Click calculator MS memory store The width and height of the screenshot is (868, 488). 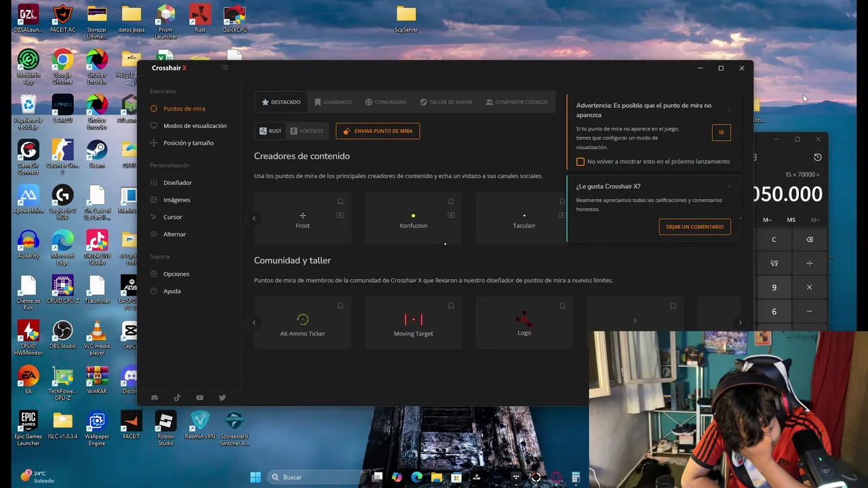[x=791, y=220]
